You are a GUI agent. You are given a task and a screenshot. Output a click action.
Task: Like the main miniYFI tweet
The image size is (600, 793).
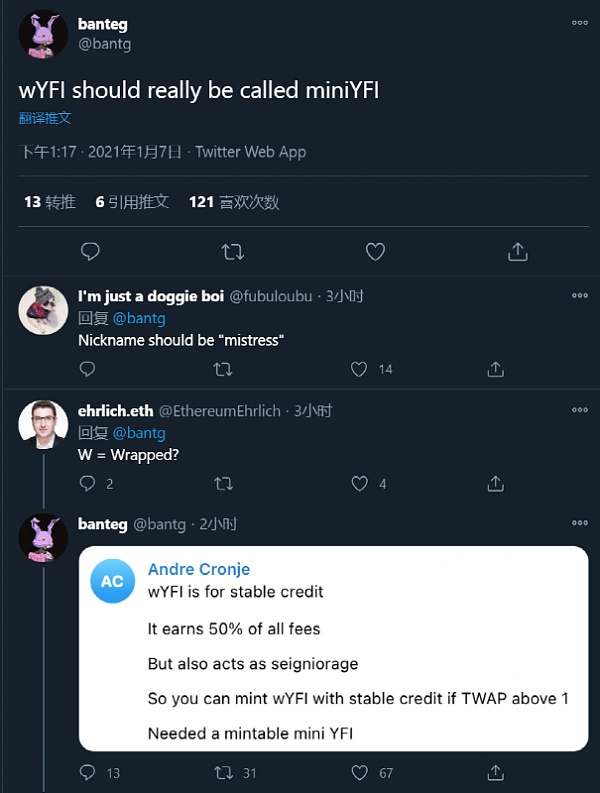pyautogui.click(x=375, y=251)
